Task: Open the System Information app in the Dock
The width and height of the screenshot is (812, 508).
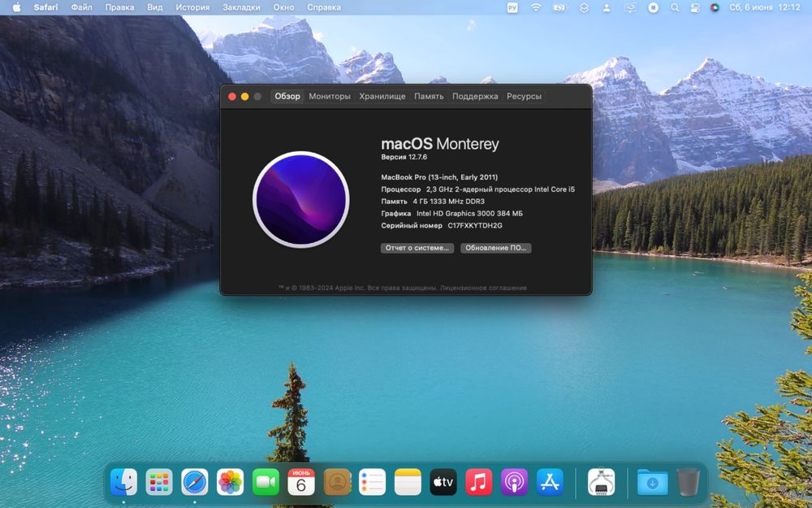Action: point(601,482)
